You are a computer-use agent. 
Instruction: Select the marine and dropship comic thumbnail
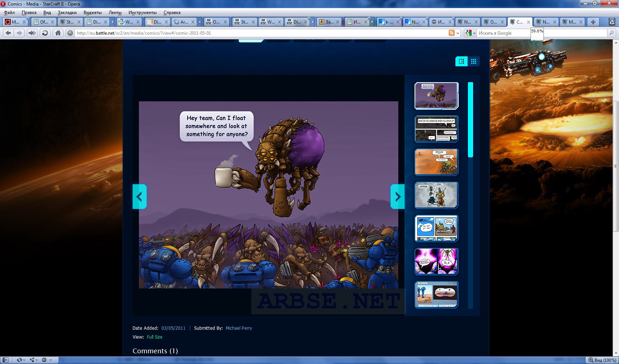[x=437, y=295]
